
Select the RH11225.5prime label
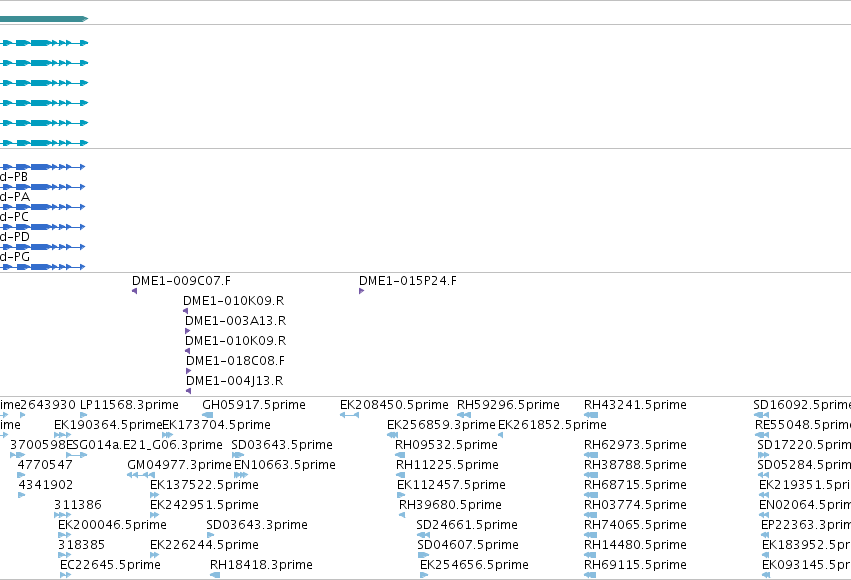coord(447,465)
